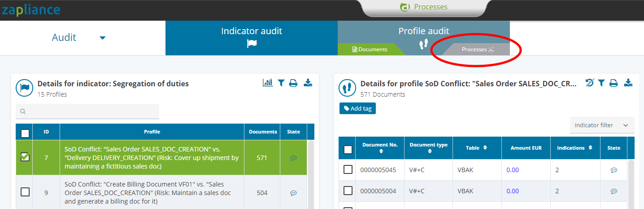Open the Indicator filter dropdown
The height and width of the screenshot is (209, 644).
point(602,125)
